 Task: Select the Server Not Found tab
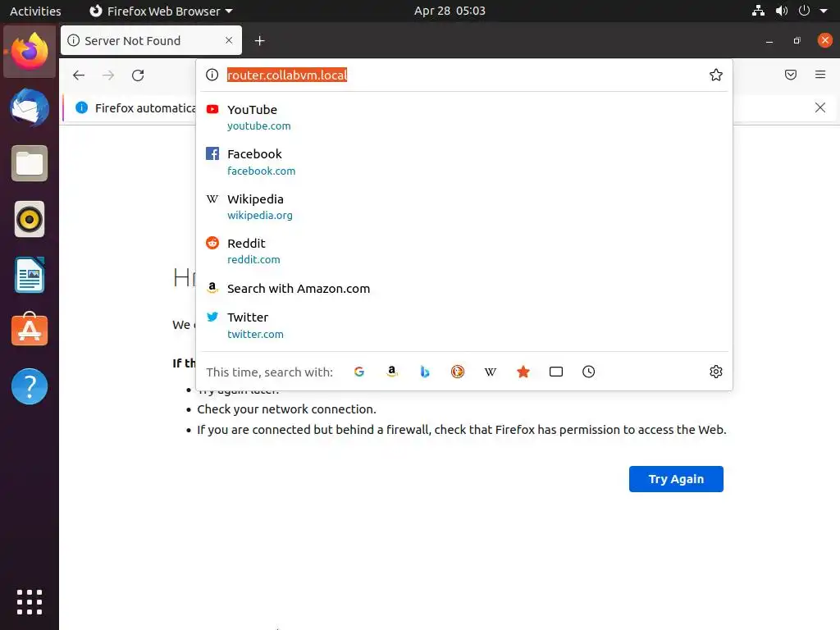[151, 41]
